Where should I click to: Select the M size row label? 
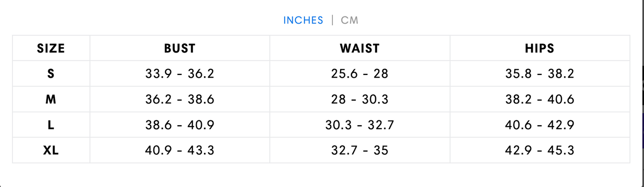pyautogui.click(x=51, y=100)
